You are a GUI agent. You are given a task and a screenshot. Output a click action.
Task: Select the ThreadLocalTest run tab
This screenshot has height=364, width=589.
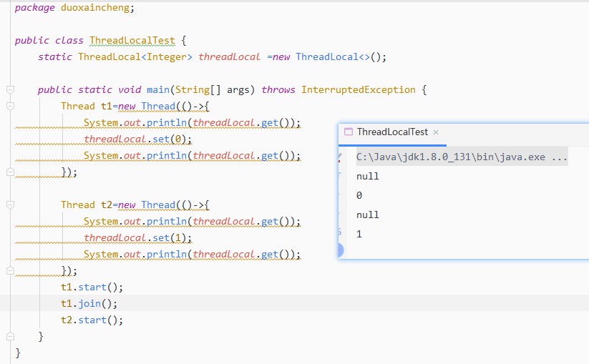pyautogui.click(x=392, y=132)
